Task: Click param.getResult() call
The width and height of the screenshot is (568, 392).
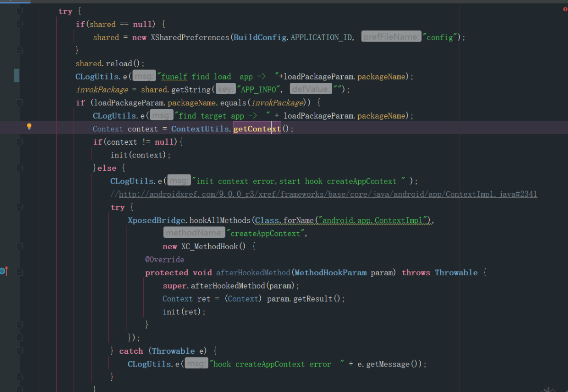Action: [306, 299]
